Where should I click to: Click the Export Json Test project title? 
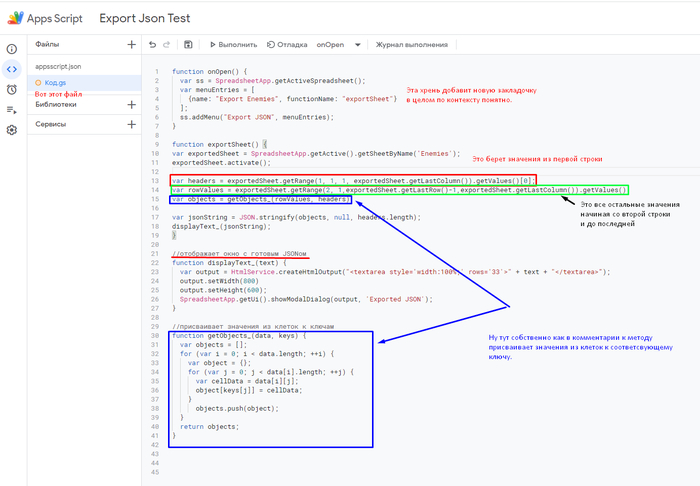pyautogui.click(x=146, y=18)
